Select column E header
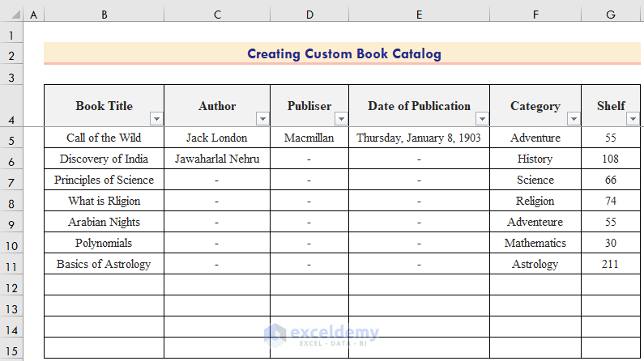Viewport: 644px width, 361px height. [x=419, y=15]
